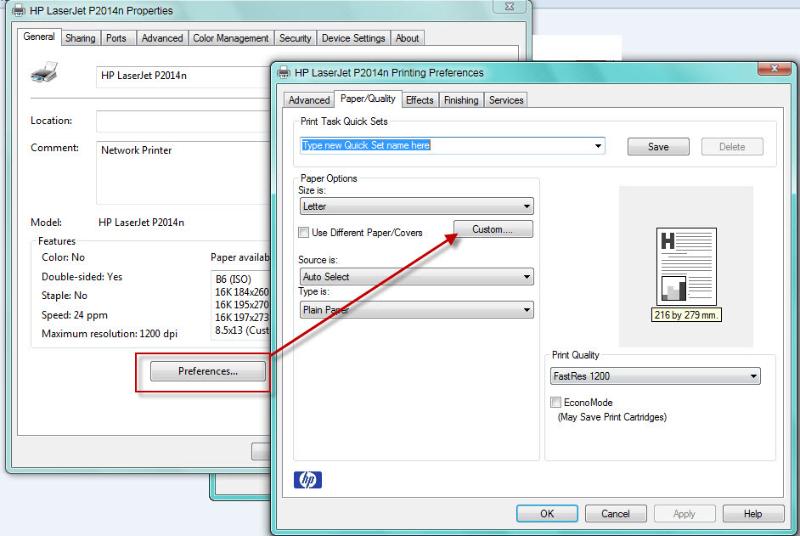This screenshot has height=536, width=800.
Task: Open the Effects tab
Action: click(x=419, y=100)
